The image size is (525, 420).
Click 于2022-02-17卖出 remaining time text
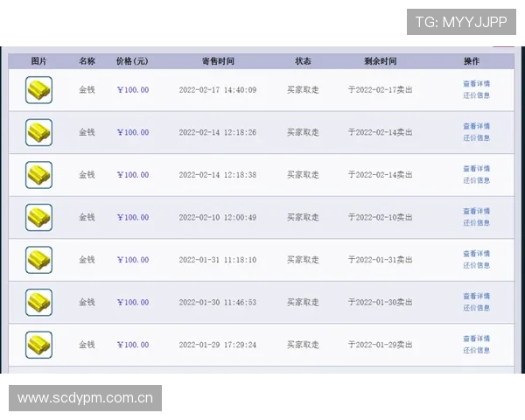[381, 90]
